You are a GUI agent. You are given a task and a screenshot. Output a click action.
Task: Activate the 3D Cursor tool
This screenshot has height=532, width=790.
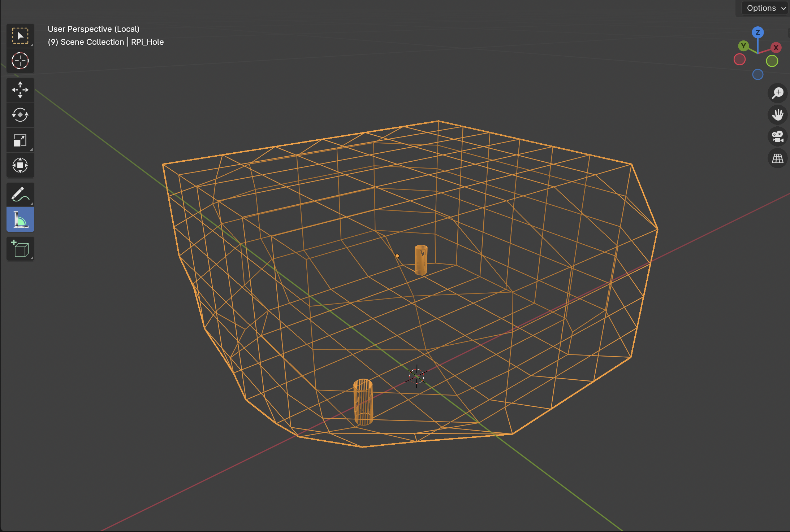click(20, 61)
